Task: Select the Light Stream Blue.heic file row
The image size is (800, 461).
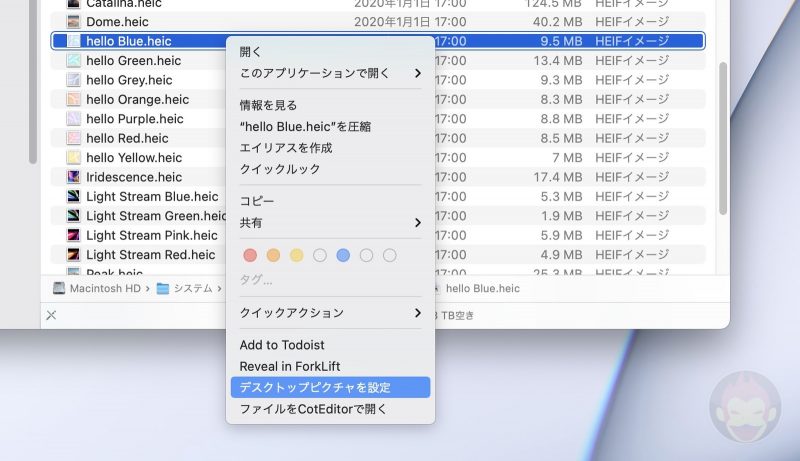Action: [x=378, y=196]
